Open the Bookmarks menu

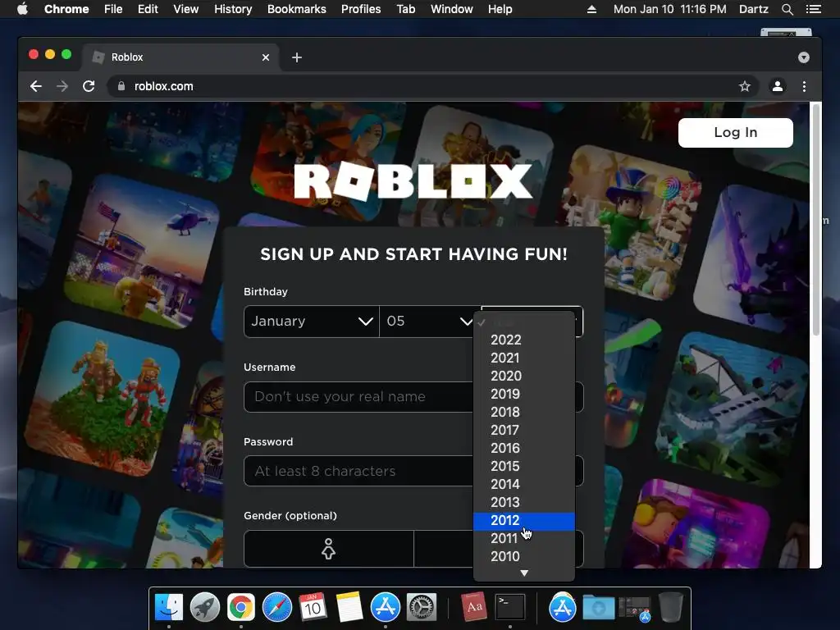pos(297,9)
